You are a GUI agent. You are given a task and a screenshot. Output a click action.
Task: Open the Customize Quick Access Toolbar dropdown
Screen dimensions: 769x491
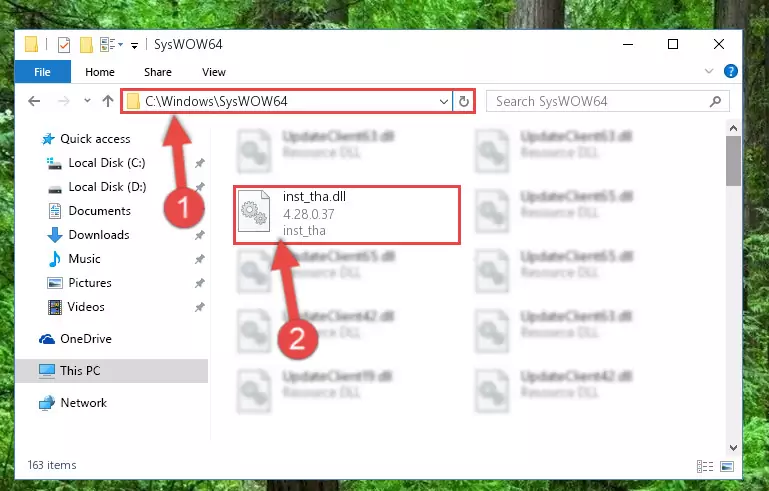134,46
